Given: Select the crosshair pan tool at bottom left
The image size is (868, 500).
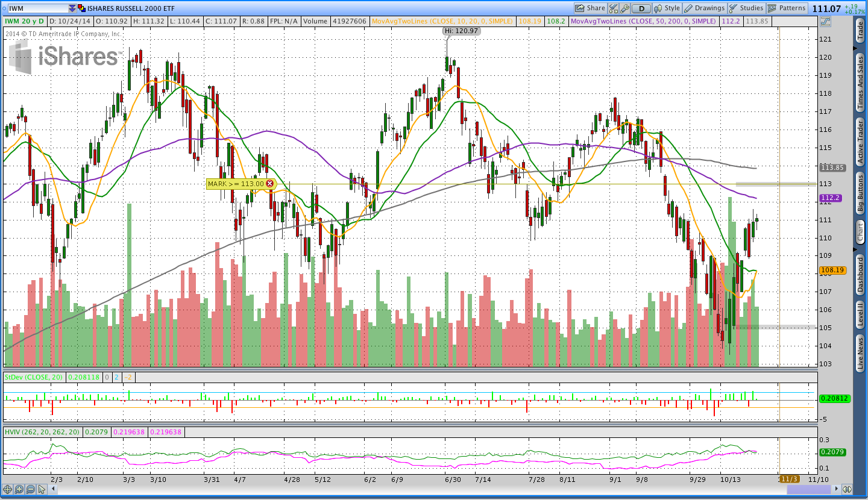Looking at the screenshot, I should (7, 490).
